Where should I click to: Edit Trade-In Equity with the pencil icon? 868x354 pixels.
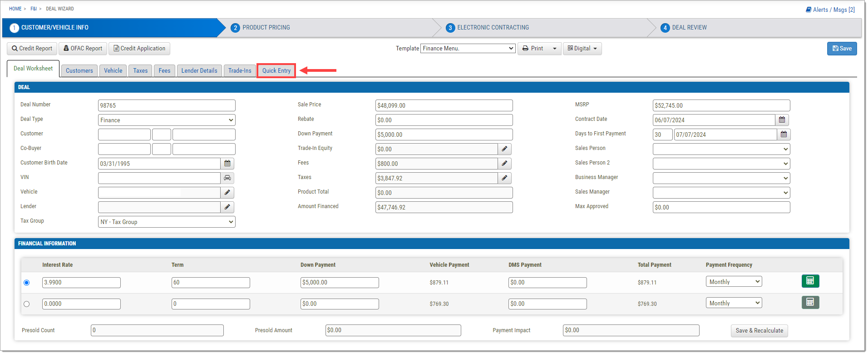505,149
